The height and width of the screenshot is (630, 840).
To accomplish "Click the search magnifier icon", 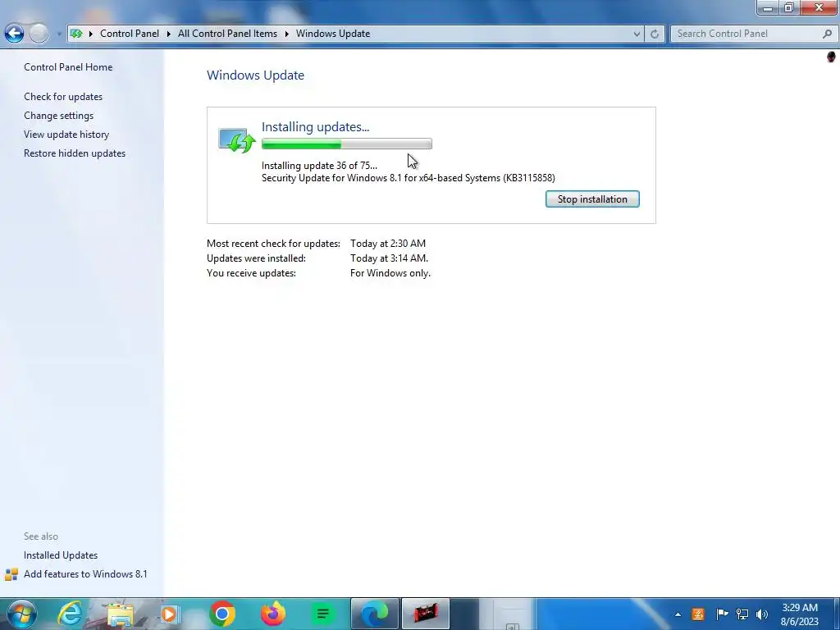I will tap(827, 34).
